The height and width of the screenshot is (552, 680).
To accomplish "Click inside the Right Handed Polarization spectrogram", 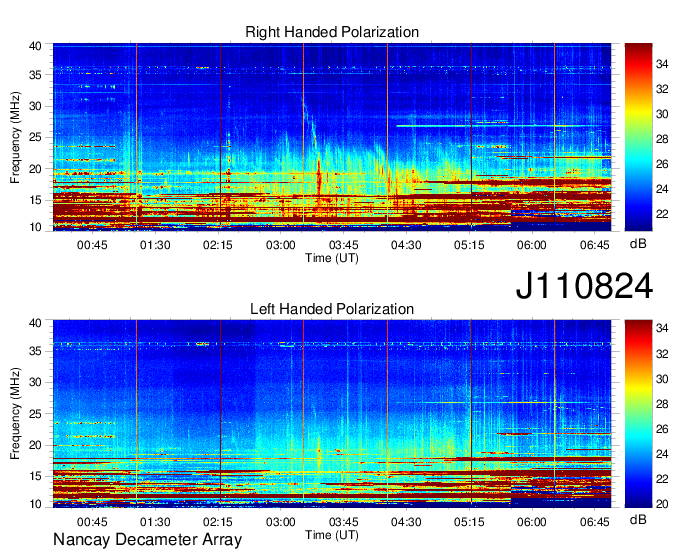I will (x=332, y=137).
